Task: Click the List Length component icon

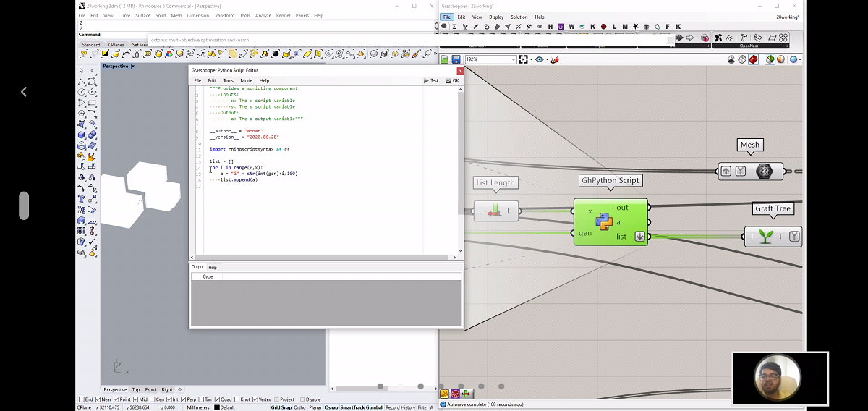Action: (x=495, y=211)
